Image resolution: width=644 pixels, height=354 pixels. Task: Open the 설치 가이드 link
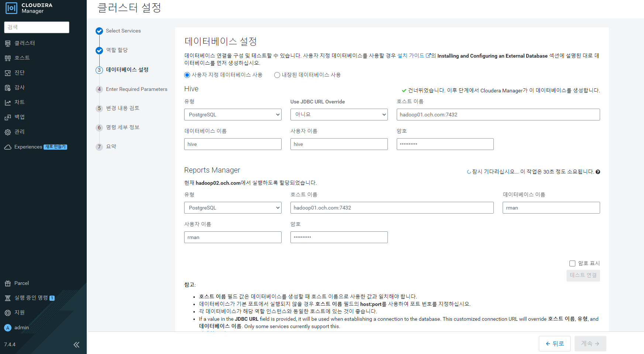click(411, 56)
